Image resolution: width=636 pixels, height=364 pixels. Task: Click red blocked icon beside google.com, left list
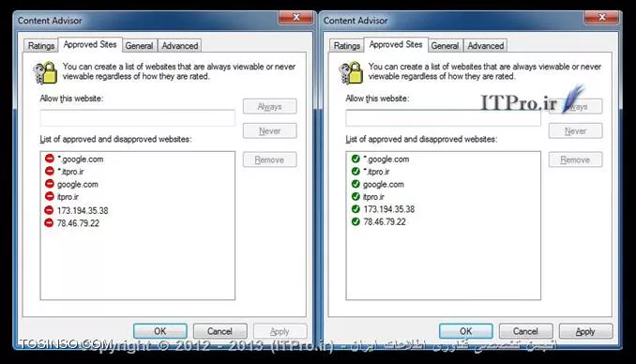coord(50,184)
